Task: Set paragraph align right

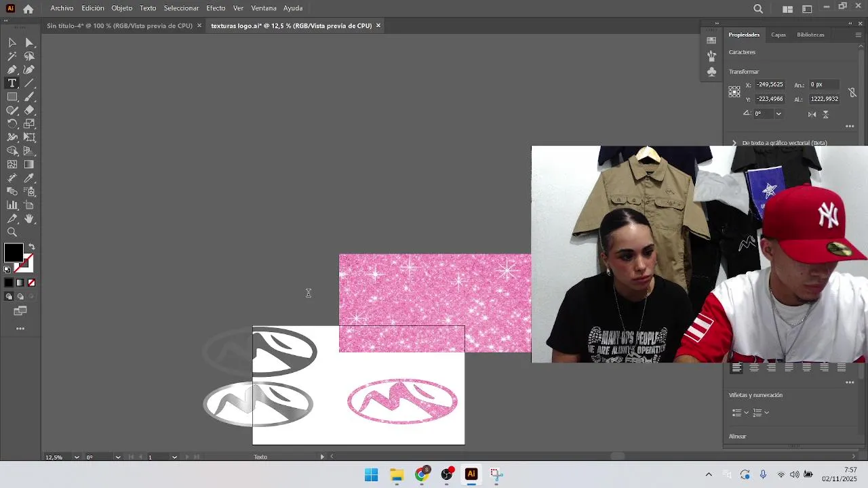Action: pyautogui.click(x=771, y=368)
